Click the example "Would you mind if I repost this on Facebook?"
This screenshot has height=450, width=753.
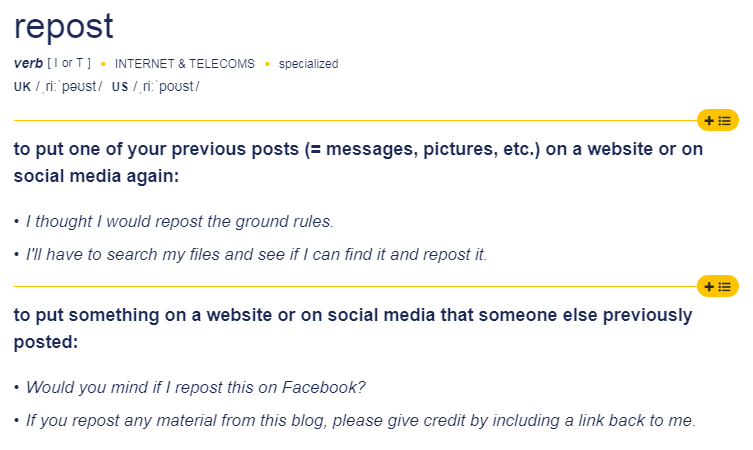tap(195, 387)
